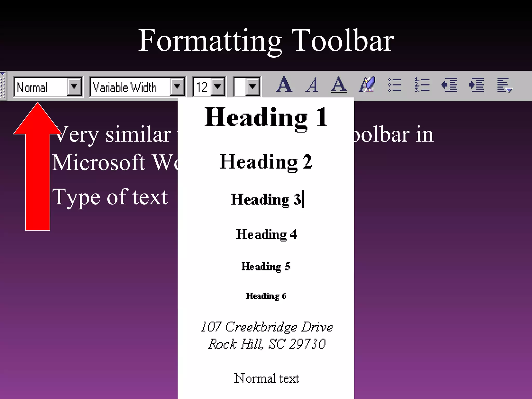Open the Normal paragraph style dropdown arrow
Screen dimensions: 532x399
tap(74, 87)
